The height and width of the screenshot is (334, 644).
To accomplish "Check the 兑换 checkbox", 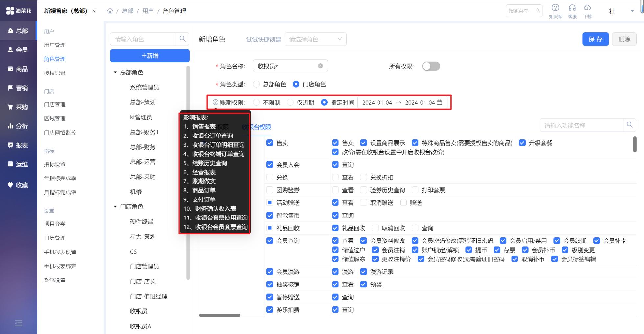I will tap(270, 177).
